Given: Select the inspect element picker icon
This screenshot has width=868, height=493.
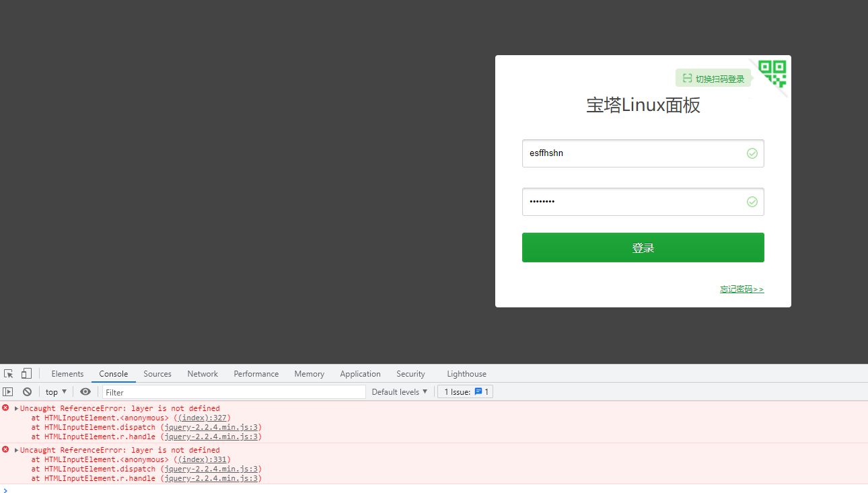Looking at the screenshot, I should pyautogui.click(x=9, y=374).
